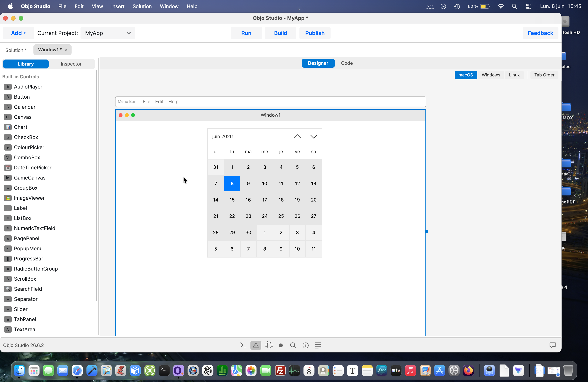Click the record dot icon in status bar
Image resolution: width=588 pixels, height=382 pixels.
[281, 345]
